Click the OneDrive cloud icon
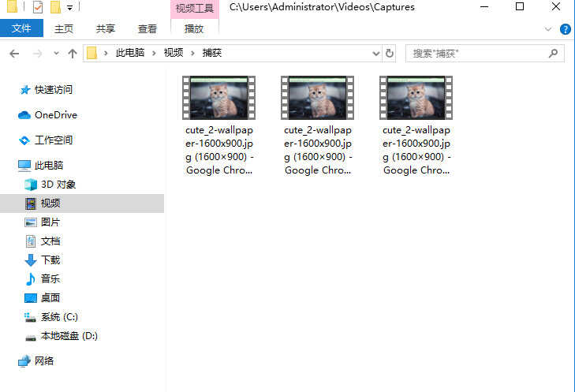 (x=24, y=115)
